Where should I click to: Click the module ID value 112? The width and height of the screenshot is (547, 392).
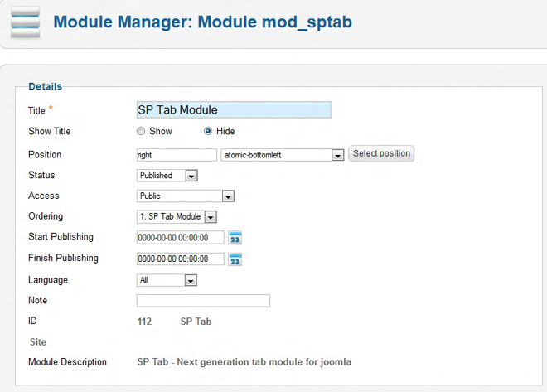[x=144, y=321]
